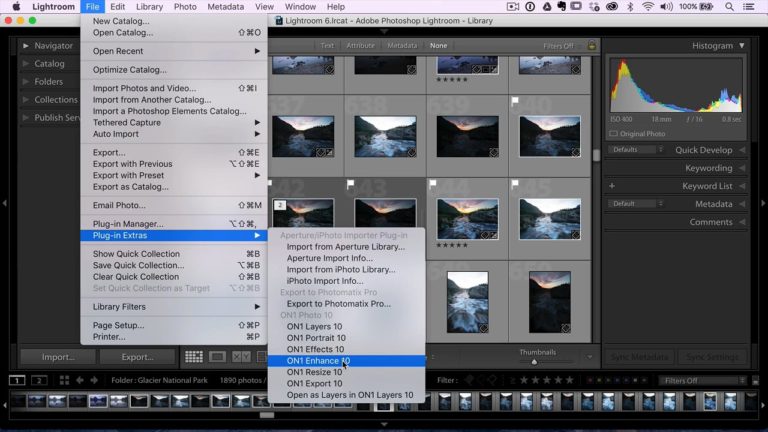Image resolution: width=768 pixels, height=432 pixels.
Task: Collapse left panel group arrow
Action: [4, 203]
